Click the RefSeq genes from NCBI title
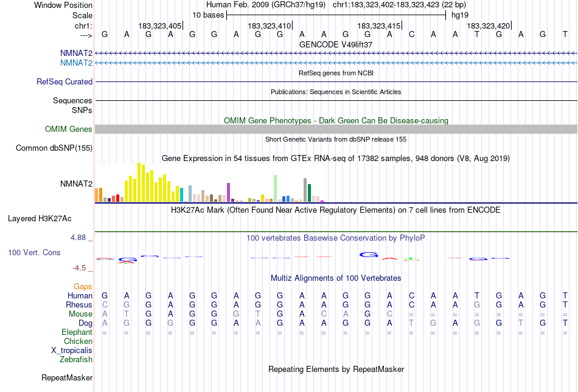The width and height of the screenshot is (578, 392). click(x=336, y=74)
